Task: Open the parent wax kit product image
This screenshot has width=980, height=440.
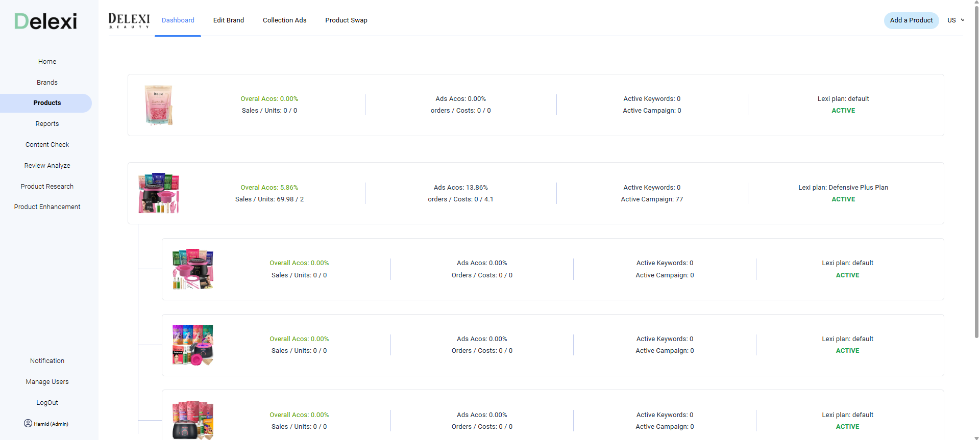Action: (159, 193)
